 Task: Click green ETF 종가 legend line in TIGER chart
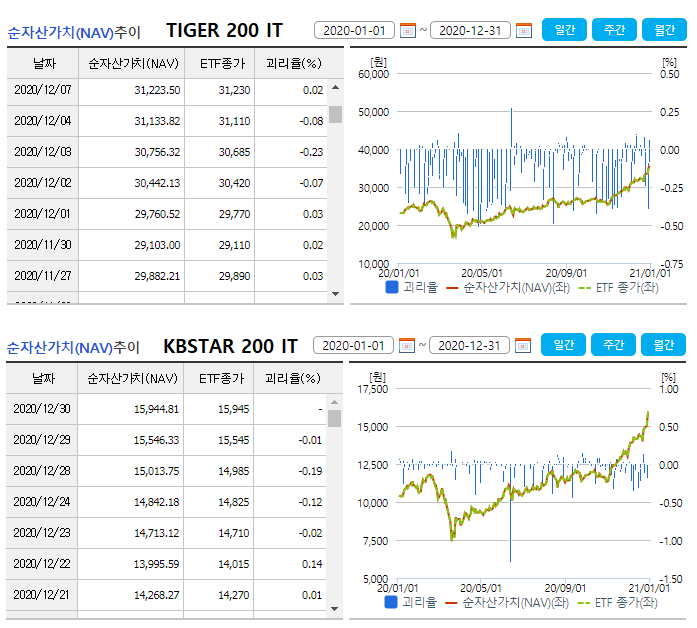coord(585,288)
